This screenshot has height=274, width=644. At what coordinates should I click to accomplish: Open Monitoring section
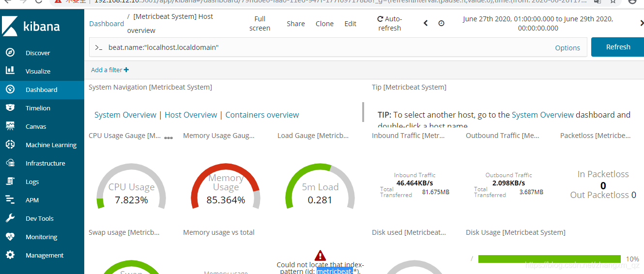(x=41, y=237)
